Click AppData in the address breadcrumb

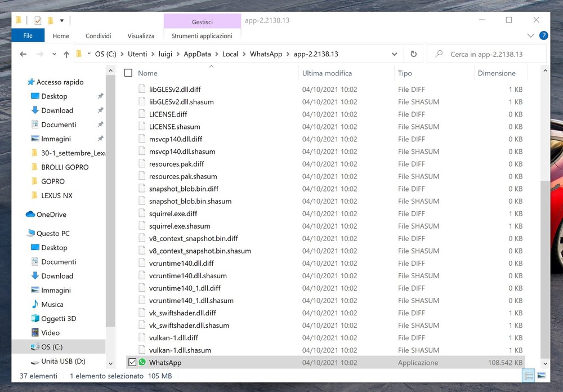pyautogui.click(x=197, y=54)
